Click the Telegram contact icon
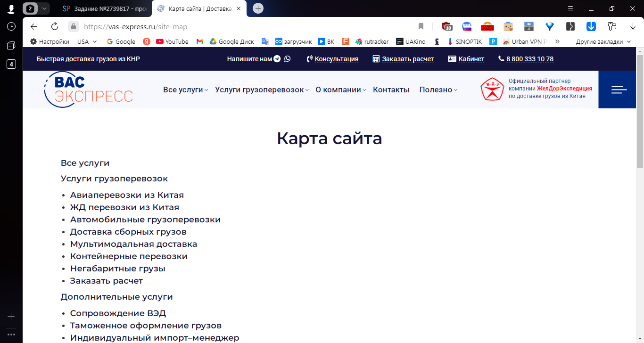 pyautogui.click(x=277, y=59)
